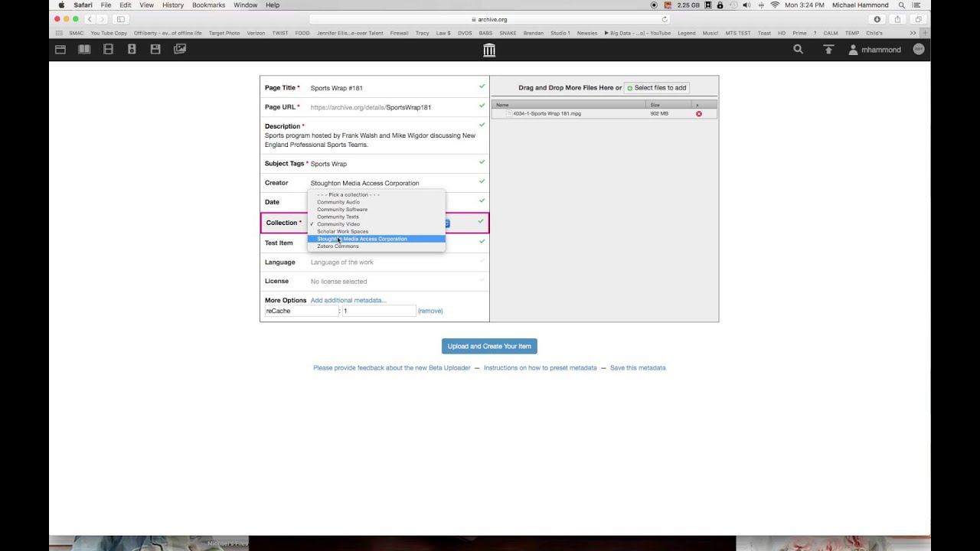The width and height of the screenshot is (980, 551).
Task: Open the Wi-Fi status menu
Action: (775, 5)
